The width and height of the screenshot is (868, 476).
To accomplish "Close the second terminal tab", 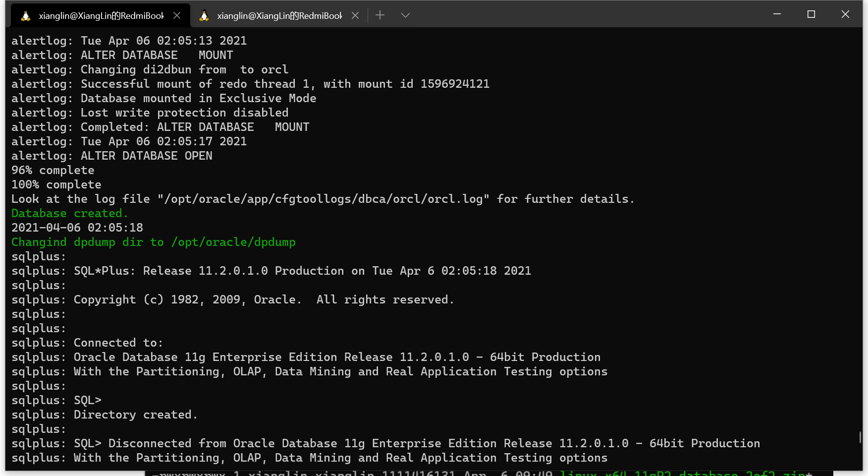I will [355, 15].
